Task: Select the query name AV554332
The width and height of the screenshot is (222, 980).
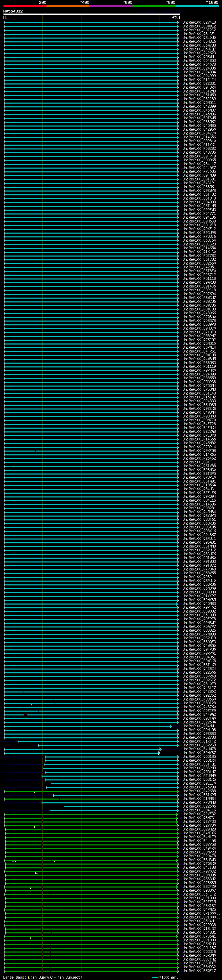Action: pos(13,11)
